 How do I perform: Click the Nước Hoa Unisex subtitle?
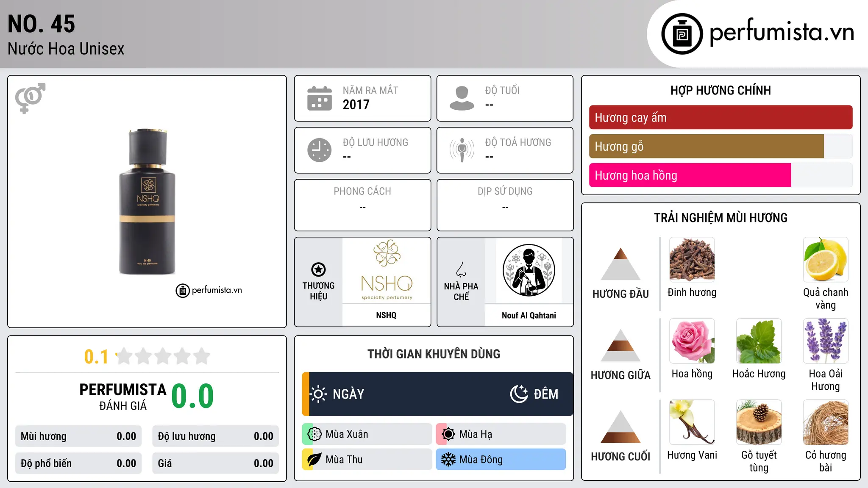click(x=66, y=49)
